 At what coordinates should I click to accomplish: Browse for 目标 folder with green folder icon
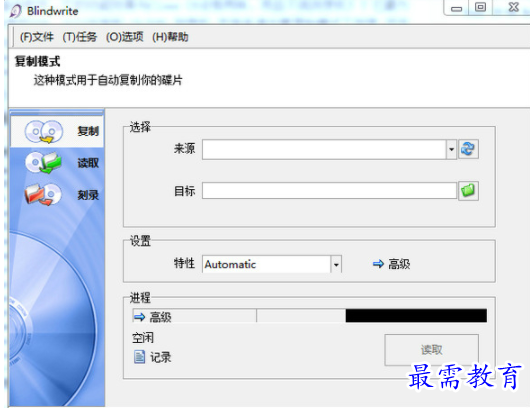[x=468, y=191]
